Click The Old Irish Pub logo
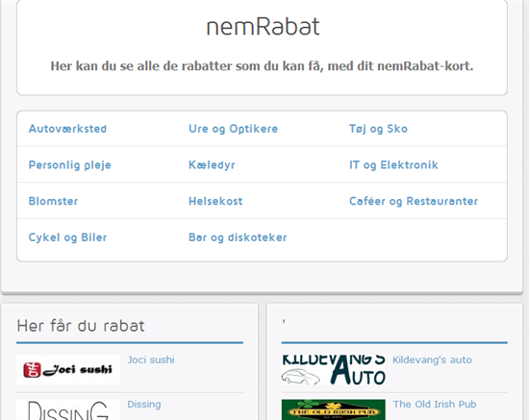The width and height of the screenshot is (529, 420). (x=334, y=409)
